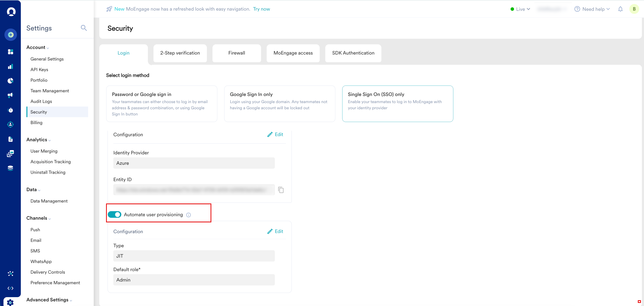The image size is (644, 306).
Task: Click the search icon beside Settings
Action: pos(84,28)
